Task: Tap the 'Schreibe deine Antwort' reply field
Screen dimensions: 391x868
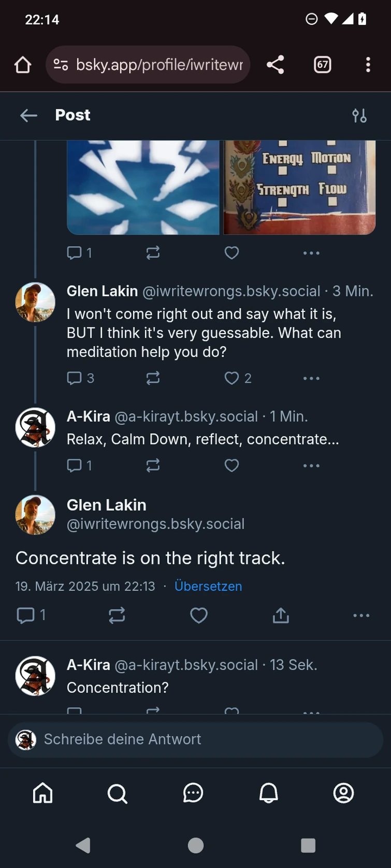Action: (x=196, y=739)
